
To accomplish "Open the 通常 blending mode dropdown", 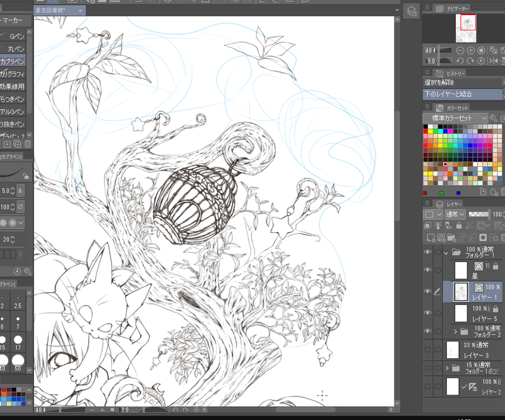I will click(455, 214).
